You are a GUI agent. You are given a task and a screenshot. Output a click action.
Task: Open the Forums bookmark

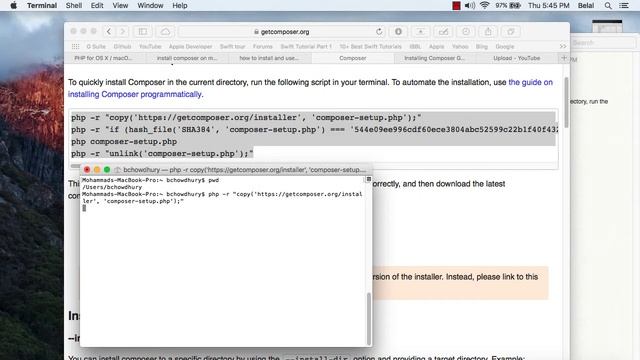click(x=262, y=47)
